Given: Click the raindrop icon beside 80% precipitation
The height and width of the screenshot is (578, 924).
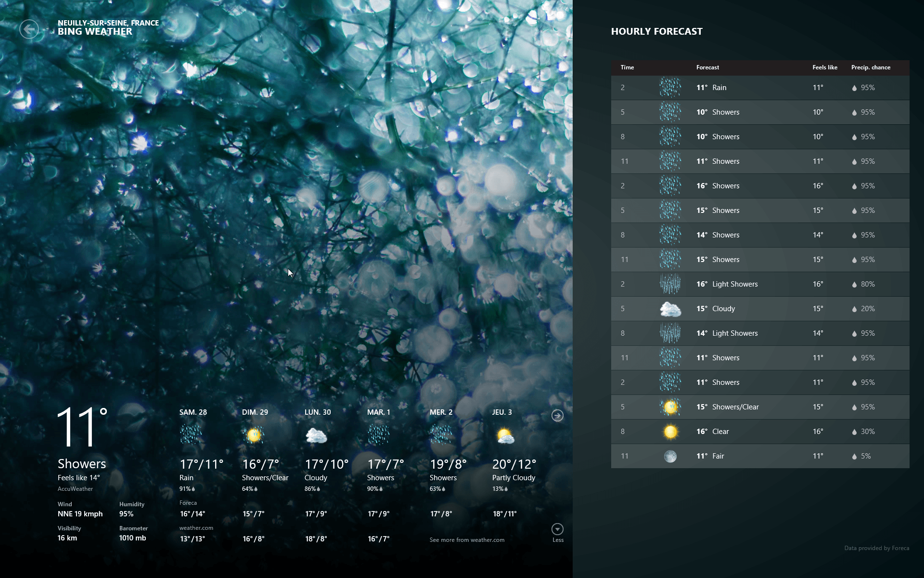Looking at the screenshot, I should [854, 285].
